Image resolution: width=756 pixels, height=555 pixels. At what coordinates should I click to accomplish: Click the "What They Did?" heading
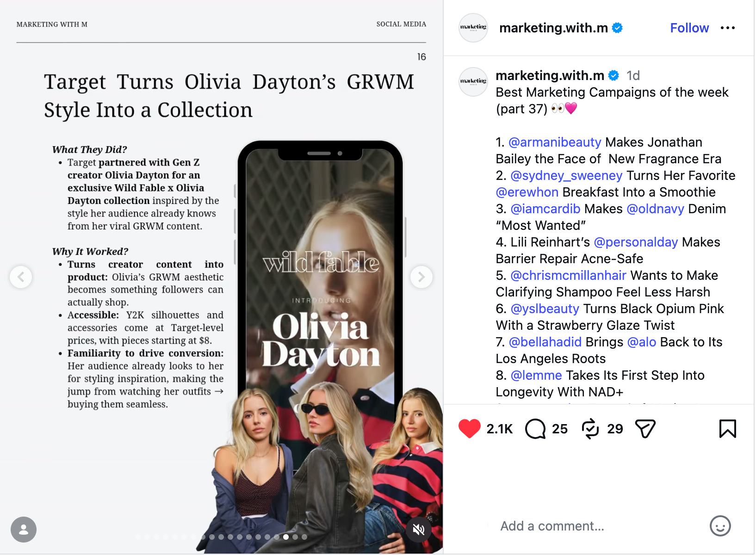[89, 149]
